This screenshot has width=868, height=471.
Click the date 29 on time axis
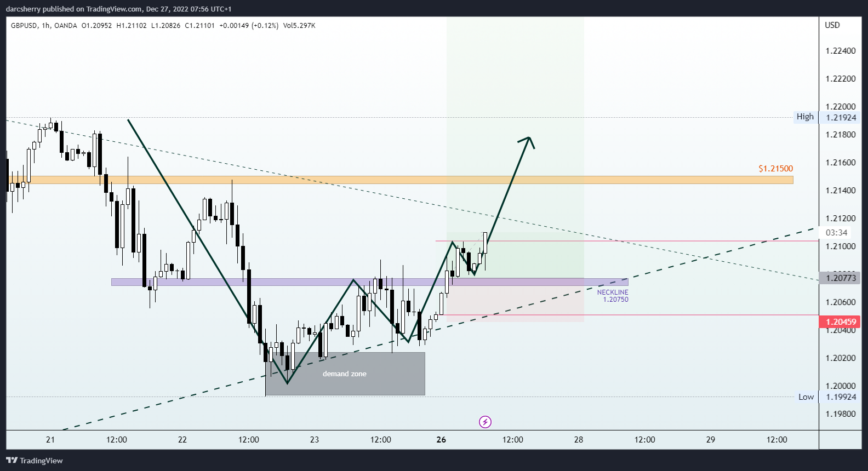tap(711, 440)
